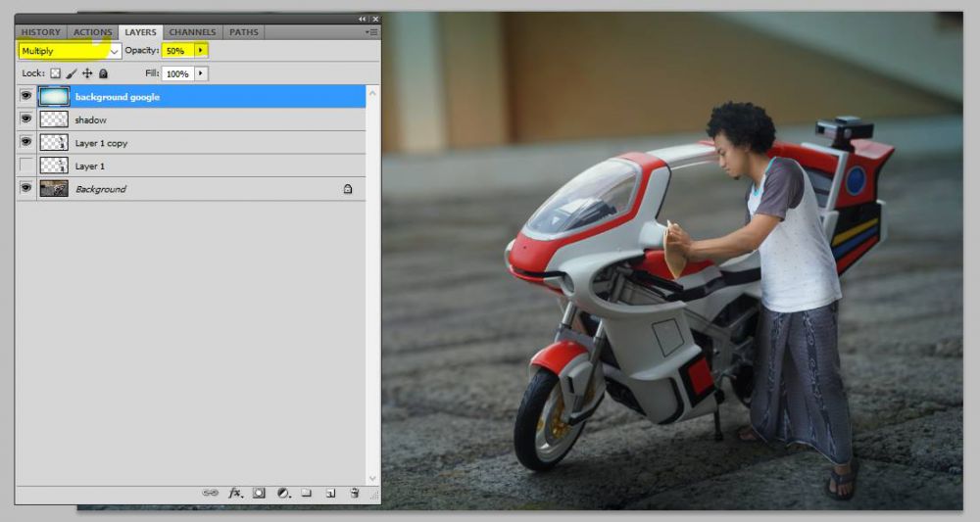The height and width of the screenshot is (522, 980).
Task: Click the link layers icon
Action: (210, 494)
